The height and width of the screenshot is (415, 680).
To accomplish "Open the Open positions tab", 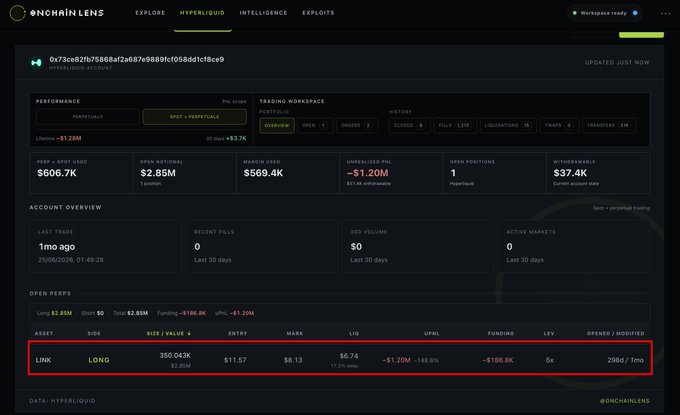I will 315,125.
